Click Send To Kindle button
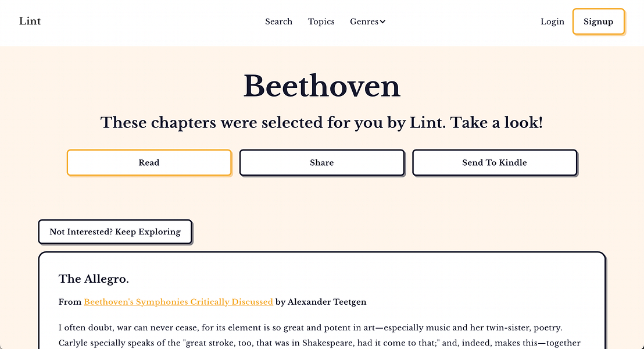Screen dimensions: 644x349 [494, 163]
